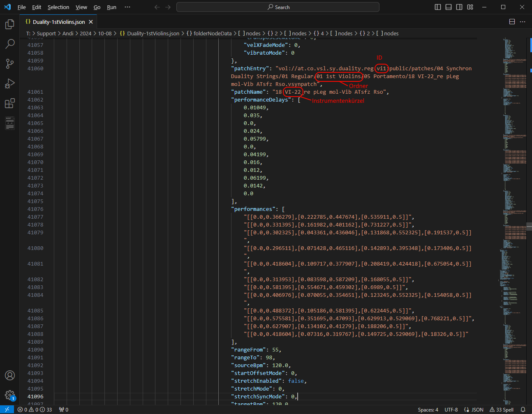Open the Go menu
This screenshot has height=414, width=532.
(x=97, y=7)
